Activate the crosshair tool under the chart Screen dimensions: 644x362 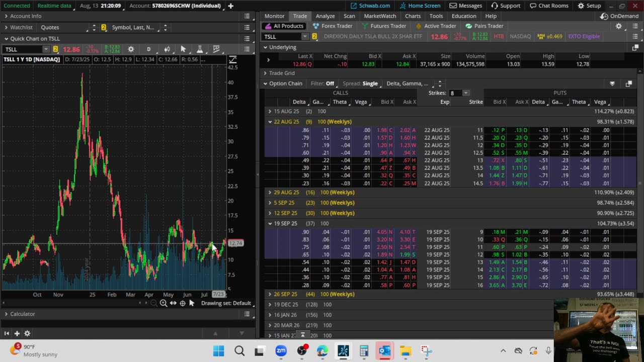tap(183, 303)
